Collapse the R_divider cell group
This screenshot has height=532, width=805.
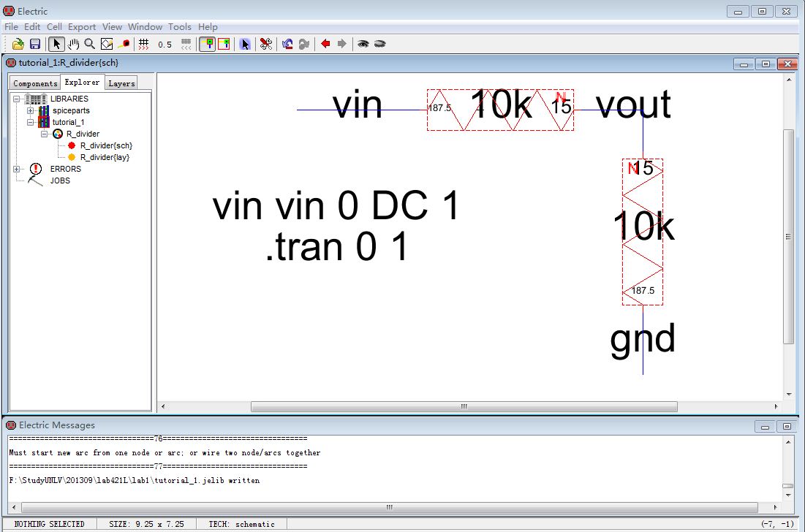click(x=44, y=134)
